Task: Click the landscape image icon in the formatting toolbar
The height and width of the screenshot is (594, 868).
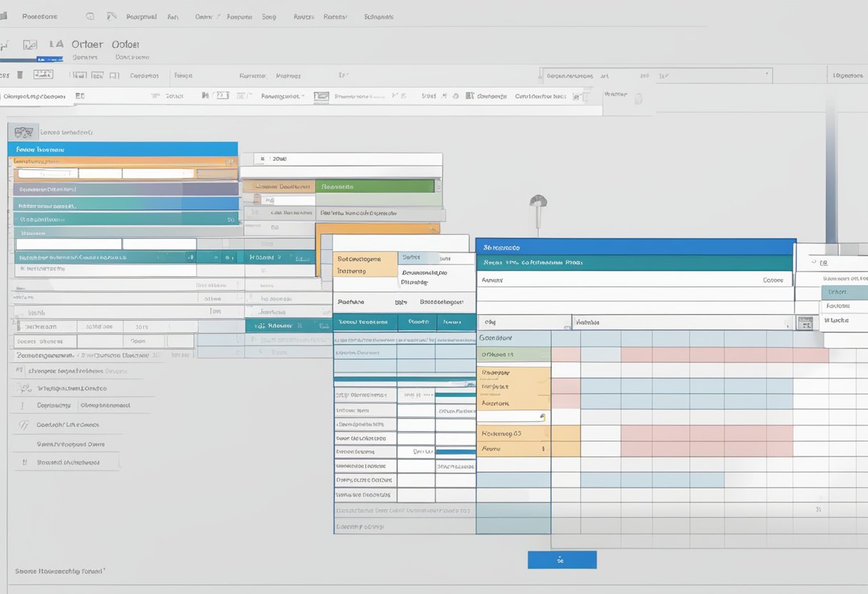Action: (321, 96)
